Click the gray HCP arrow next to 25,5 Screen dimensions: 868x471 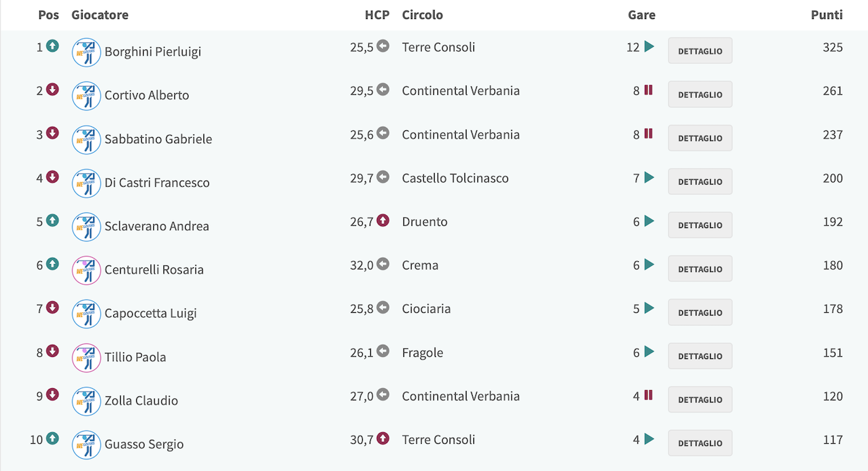pos(383,46)
